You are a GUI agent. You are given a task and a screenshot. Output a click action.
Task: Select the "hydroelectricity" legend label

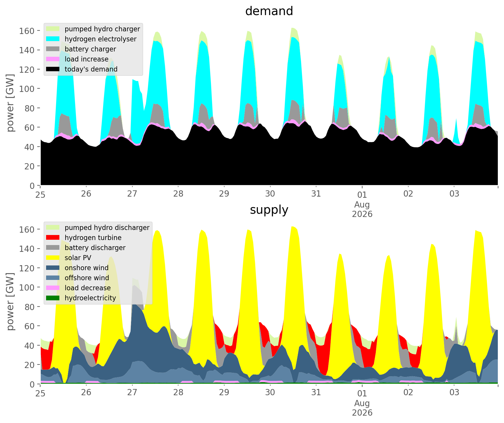(90, 298)
